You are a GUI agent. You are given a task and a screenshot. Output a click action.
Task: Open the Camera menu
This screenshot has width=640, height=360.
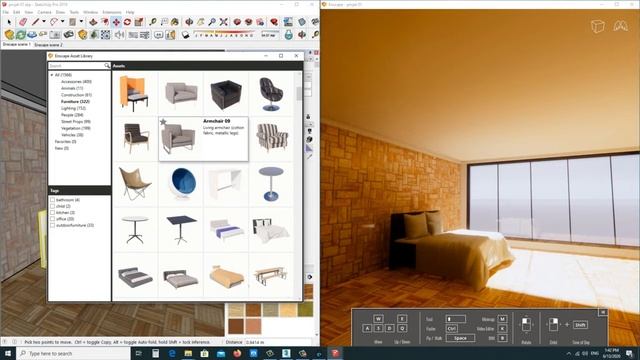44,12
